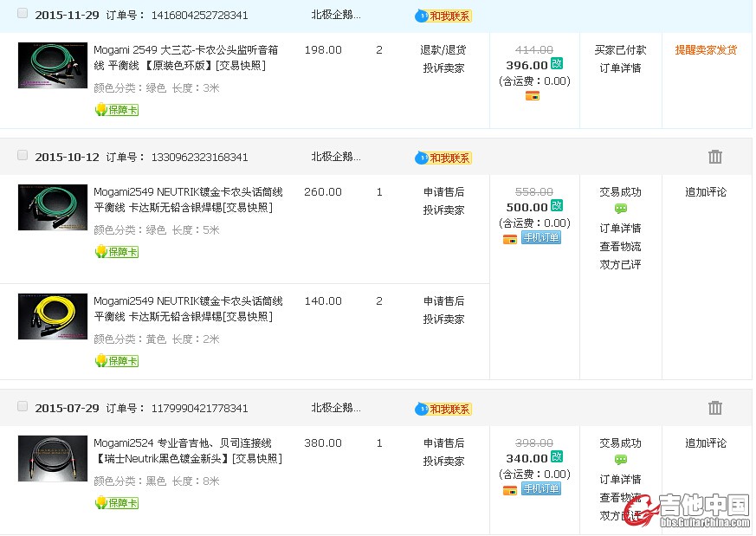Contact seller via 和我联系 on the 2015-10-12 order
Viewport: 756px width, 536px height.
click(x=444, y=158)
